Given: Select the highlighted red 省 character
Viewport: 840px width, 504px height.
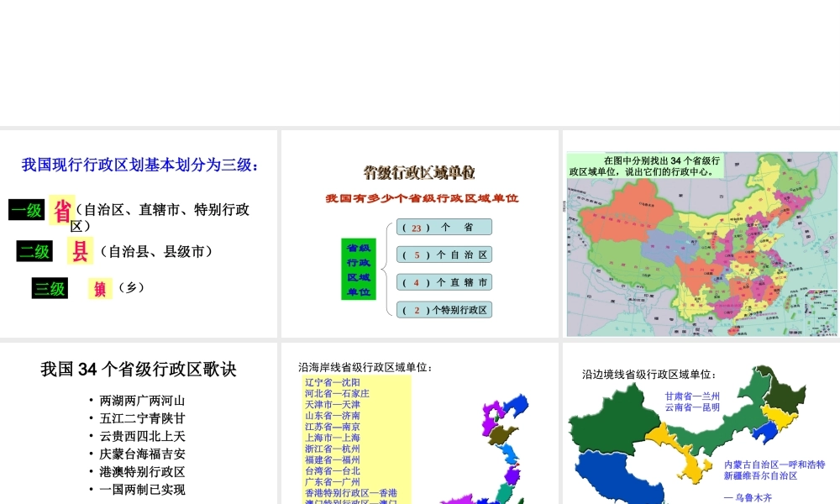Looking at the screenshot, I should (x=62, y=210).
